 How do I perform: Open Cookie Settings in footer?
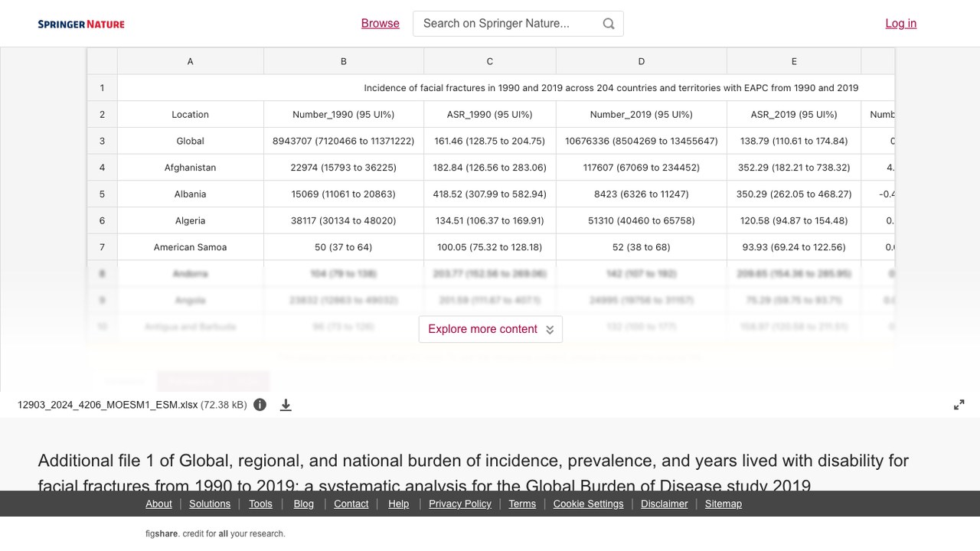pos(588,504)
